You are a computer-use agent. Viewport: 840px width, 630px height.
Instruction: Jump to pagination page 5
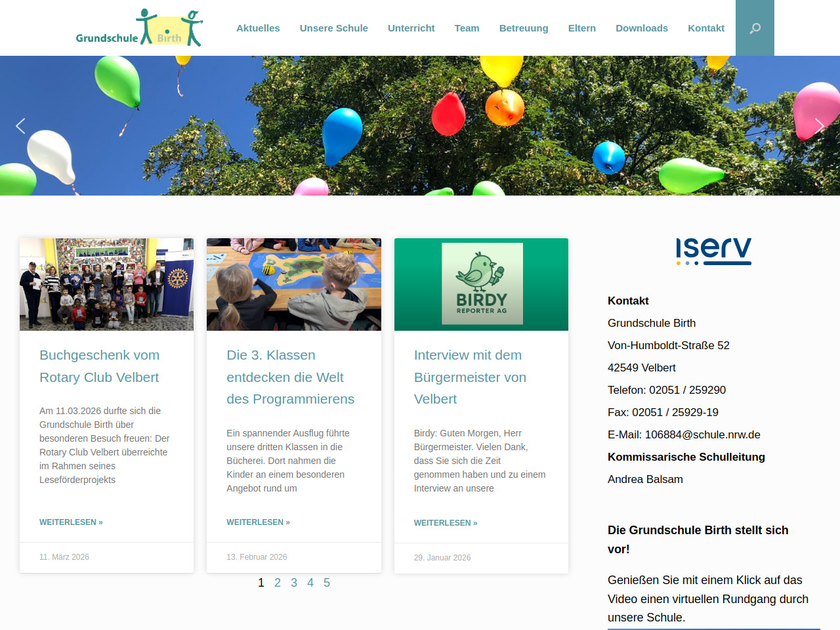pyautogui.click(x=327, y=583)
